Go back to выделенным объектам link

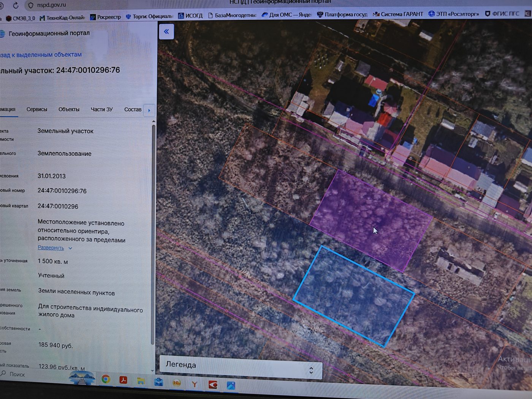pos(41,55)
